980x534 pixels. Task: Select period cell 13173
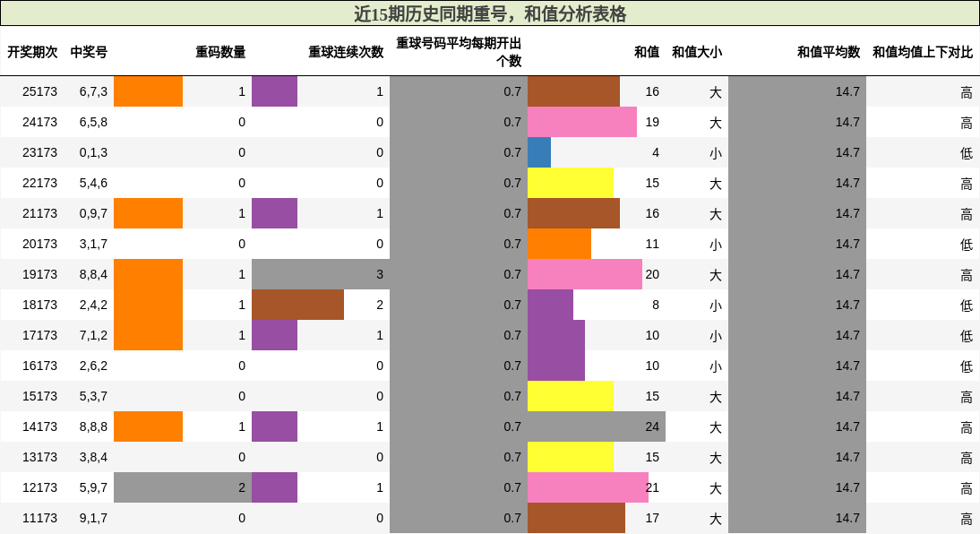point(39,457)
